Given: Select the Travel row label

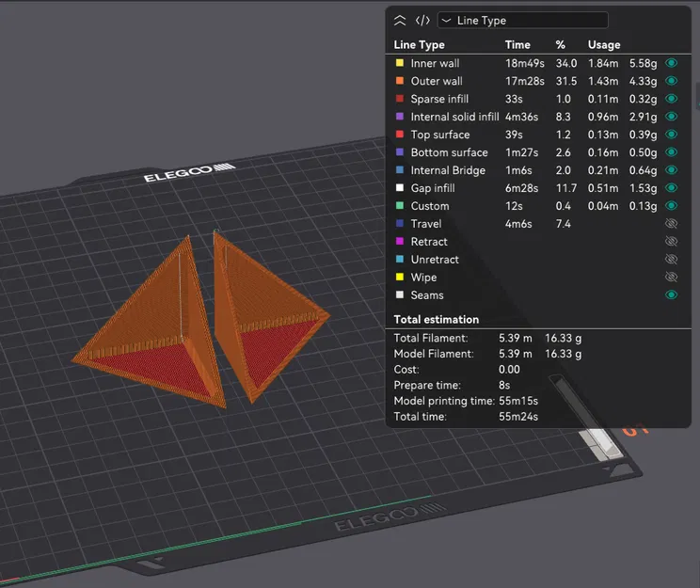Looking at the screenshot, I should click(x=426, y=224).
